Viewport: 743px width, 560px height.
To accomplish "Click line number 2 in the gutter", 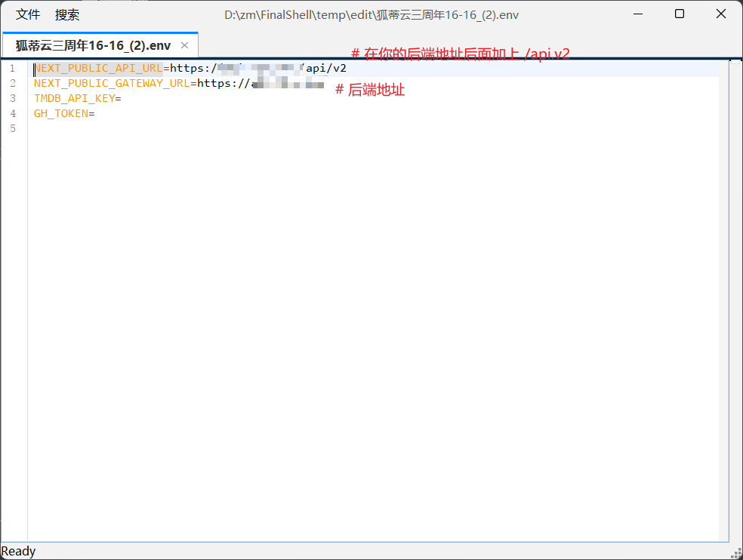I will [12, 84].
